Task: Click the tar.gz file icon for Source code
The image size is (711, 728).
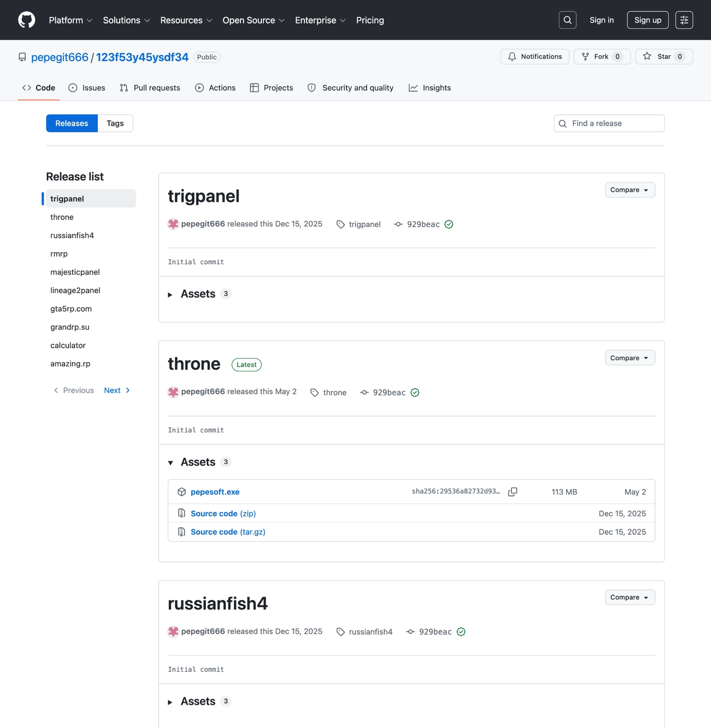Action: pyautogui.click(x=182, y=532)
